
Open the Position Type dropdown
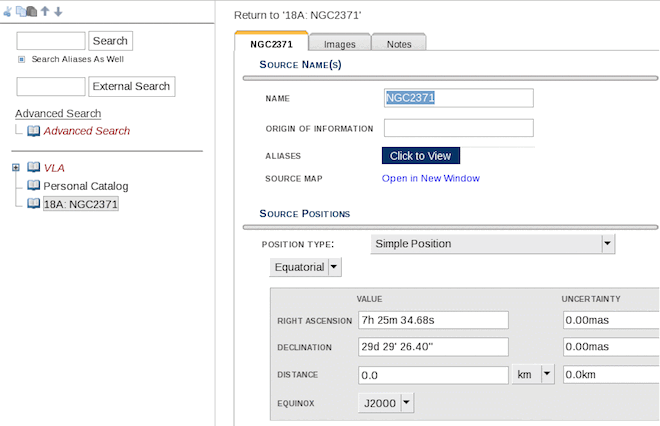click(x=607, y=243)
